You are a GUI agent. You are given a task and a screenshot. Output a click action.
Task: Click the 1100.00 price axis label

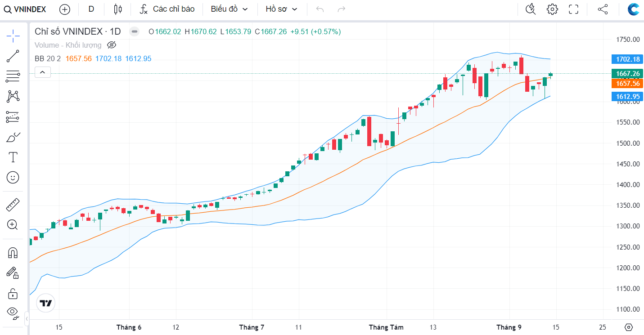pyautogui.click(x=628, y=309)
